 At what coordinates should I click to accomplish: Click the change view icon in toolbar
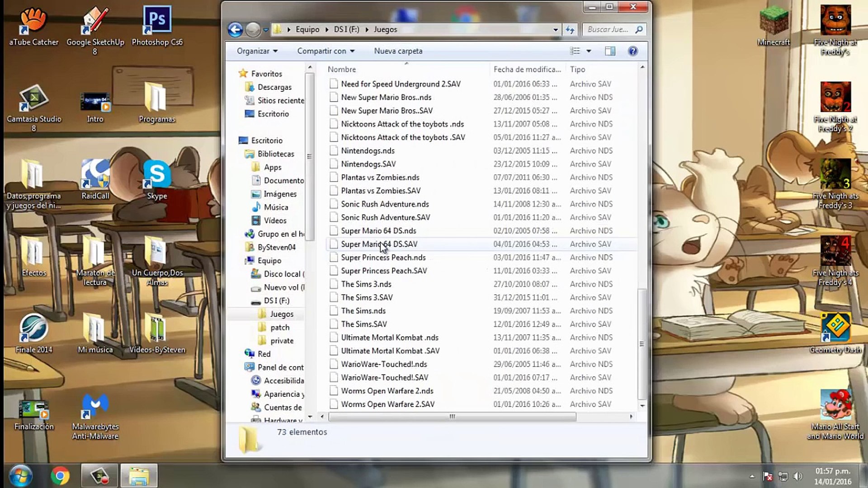(x=575, y=51)
